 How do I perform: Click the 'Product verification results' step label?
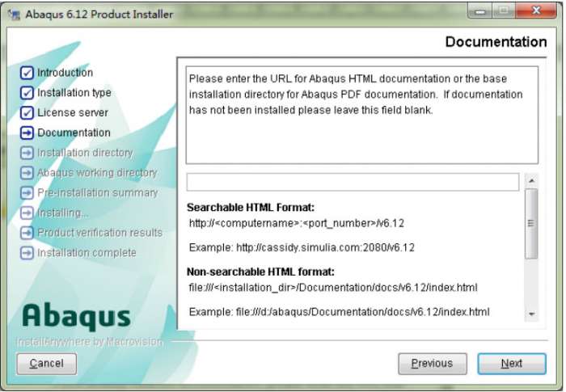click(100, 233)
